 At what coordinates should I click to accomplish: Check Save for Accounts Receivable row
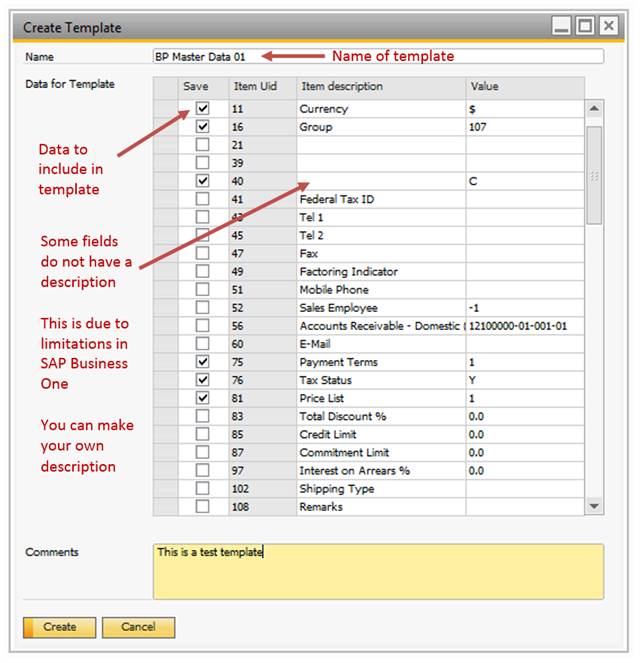click(203, 326)
